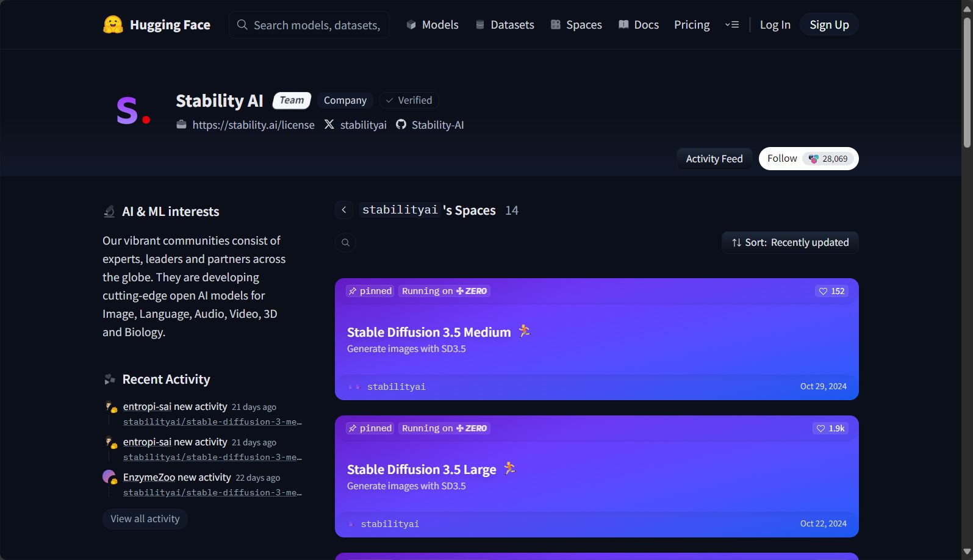
Task: Click the 28,069 followers count
Action: coord(828,159)
